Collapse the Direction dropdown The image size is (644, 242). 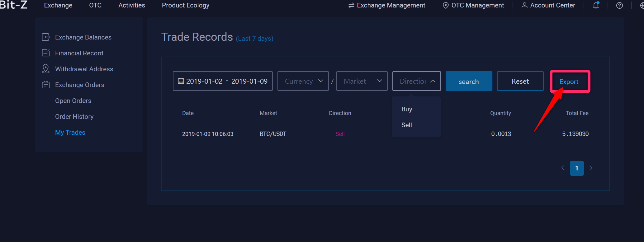tap(416, 81)
